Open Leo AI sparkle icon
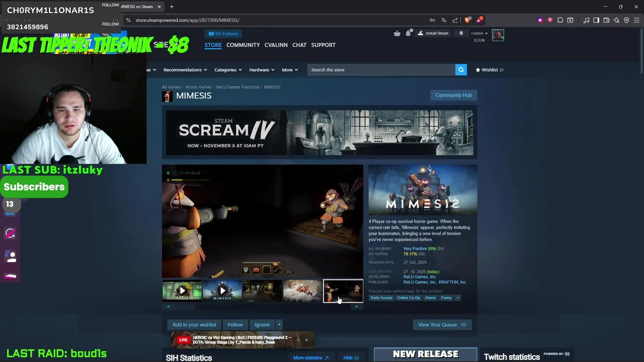The height and width of the screenshot is (362, 644). (616, 20)
